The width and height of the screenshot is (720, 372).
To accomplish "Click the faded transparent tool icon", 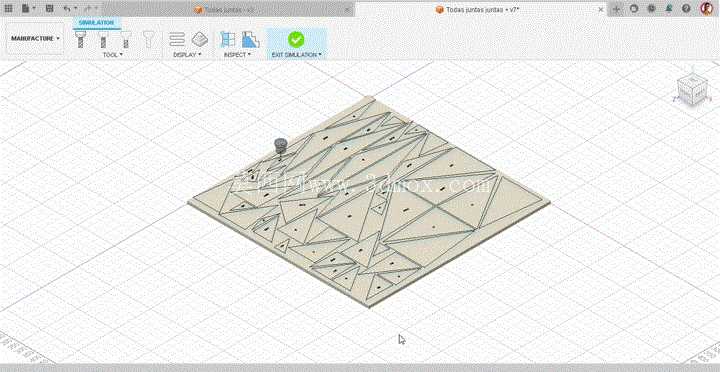I will coord(148,39).
